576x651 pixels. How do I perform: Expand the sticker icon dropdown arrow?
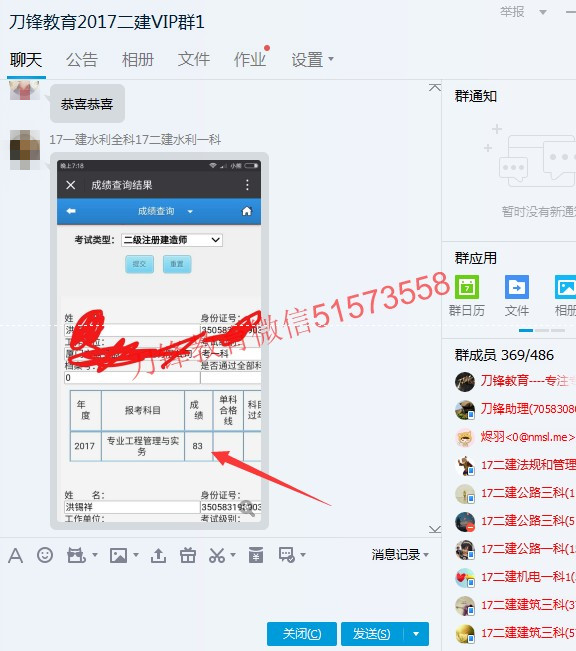click(95, 555)
